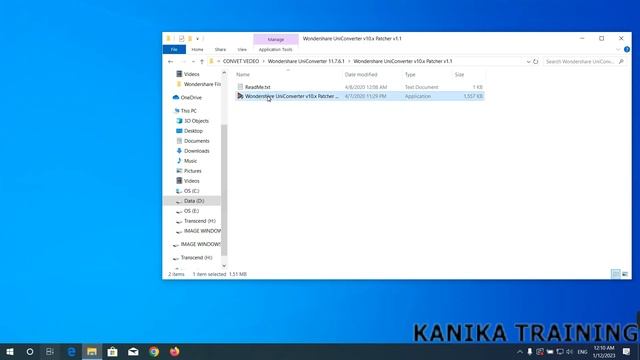The width and height of the screenshot is (640, 360).
Task: Open the Windows Start menu
Action: coord(10,351)
